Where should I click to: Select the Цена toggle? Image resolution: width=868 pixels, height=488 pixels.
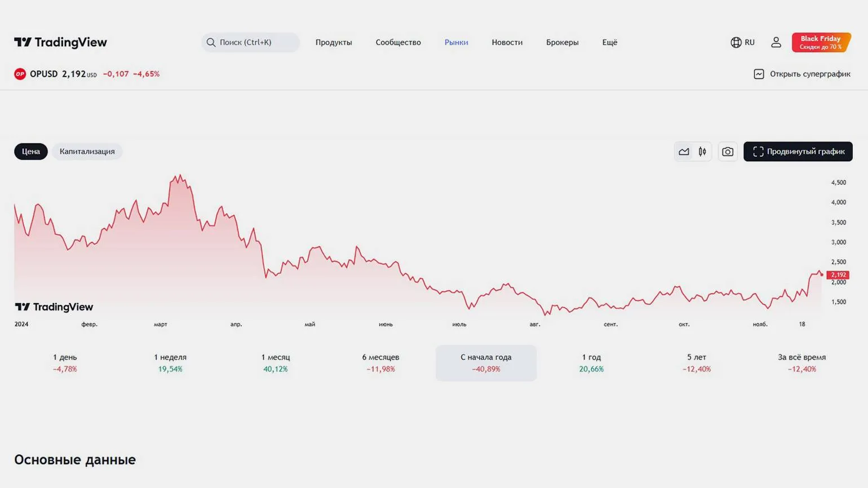point(31,152)
